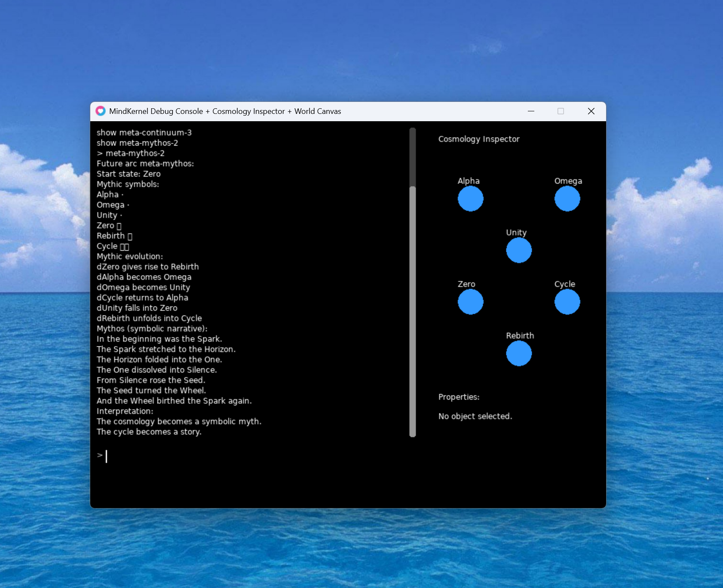Close the MindKernel Debug Console window
The height and width of the screenshot is (588, 723).
pos(591,111)
